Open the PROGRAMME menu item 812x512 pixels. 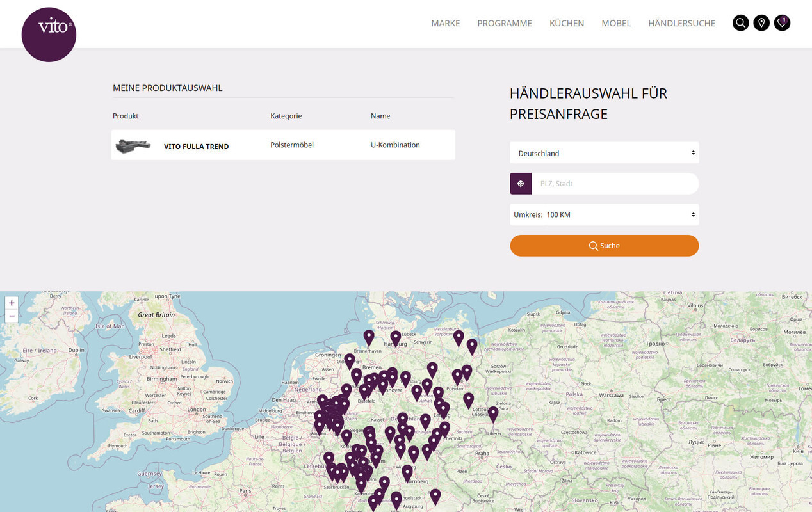tap(504, 23)
